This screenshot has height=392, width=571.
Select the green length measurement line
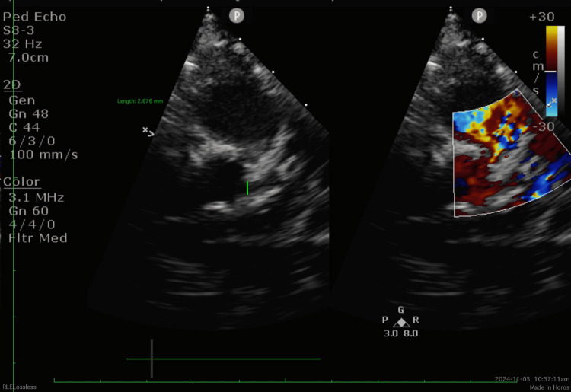click(x=247, y=188)
